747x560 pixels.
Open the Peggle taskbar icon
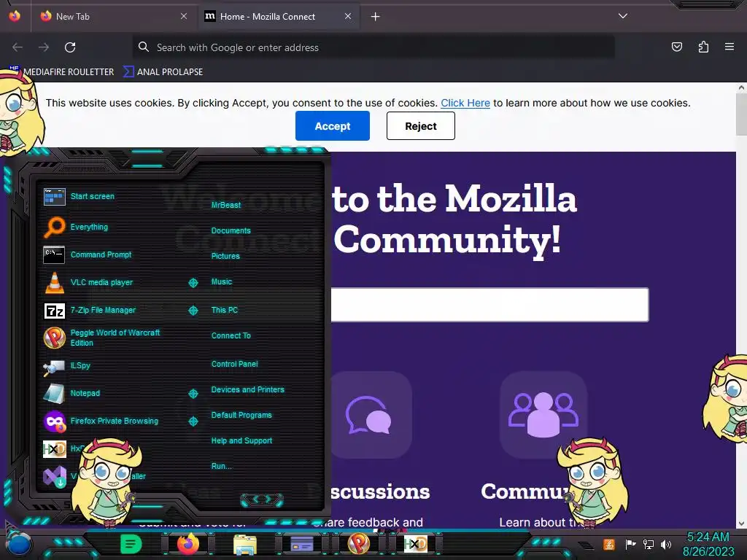point(359,543)
